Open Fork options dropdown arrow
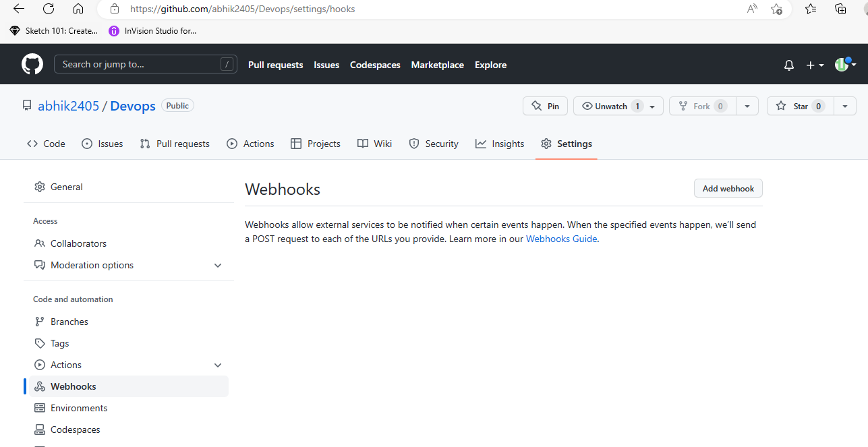 point(747,107)
